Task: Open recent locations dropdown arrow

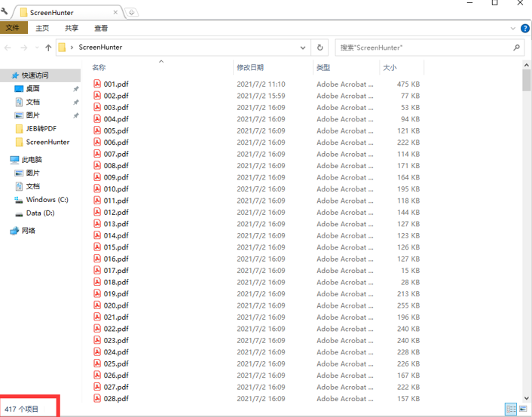Action: (x=37, y=48)
